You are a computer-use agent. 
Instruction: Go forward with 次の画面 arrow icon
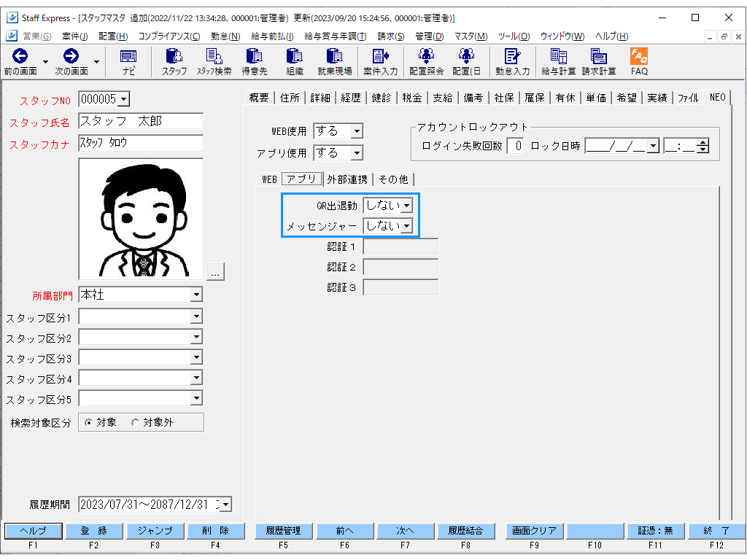pyautogui.click(x=71, y=57)
